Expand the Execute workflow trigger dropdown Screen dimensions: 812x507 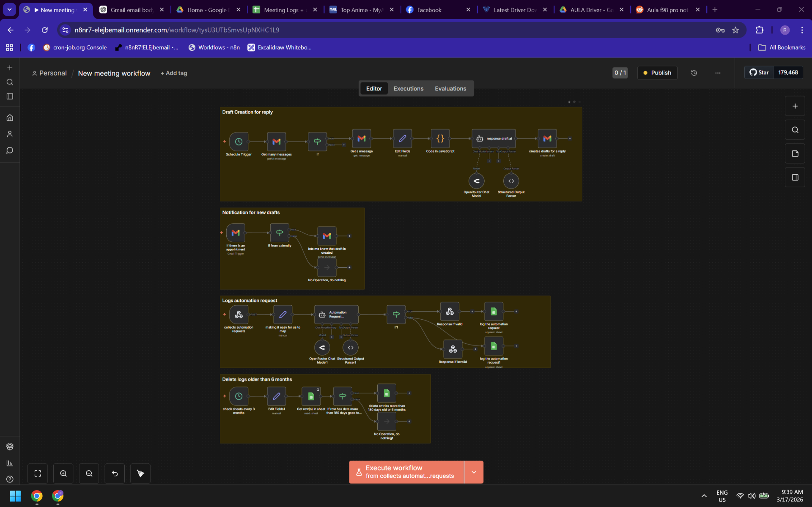[474, 472]
